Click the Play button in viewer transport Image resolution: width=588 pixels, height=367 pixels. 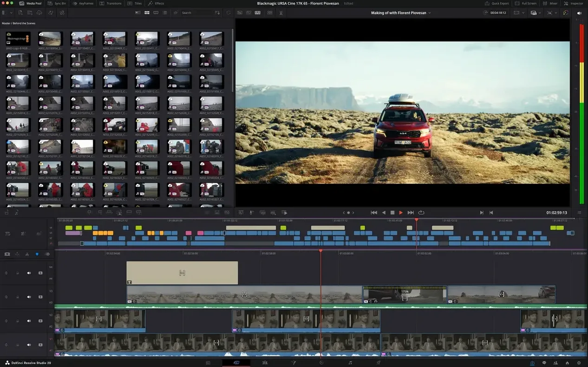click(x=401, y=212)
